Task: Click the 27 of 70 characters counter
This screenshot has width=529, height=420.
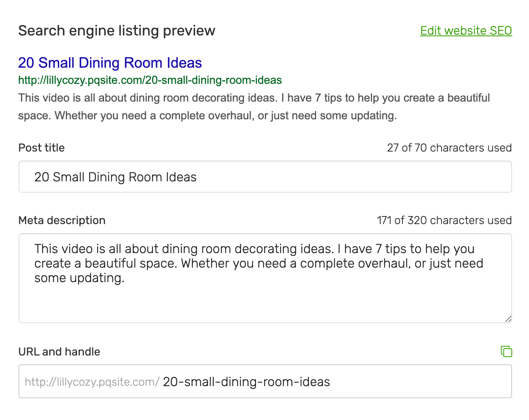Action: (449, 148)
